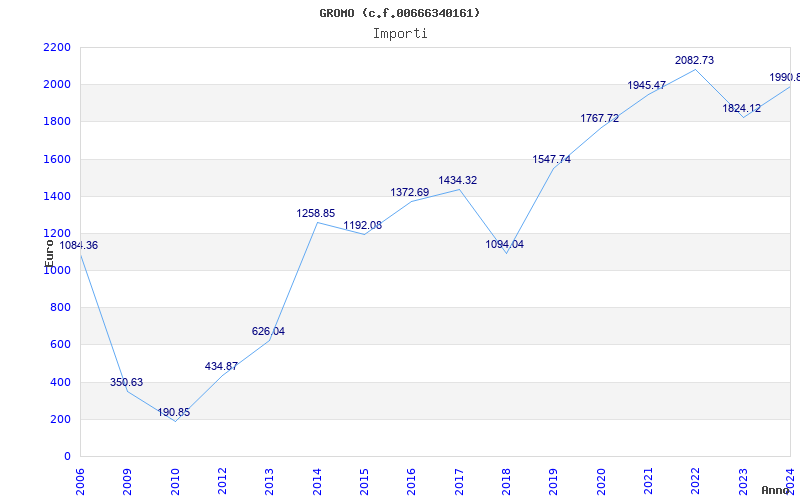The image size is (800, 500).
Task: Click the y-axis value 600
Action: click(x=60, y=345)
